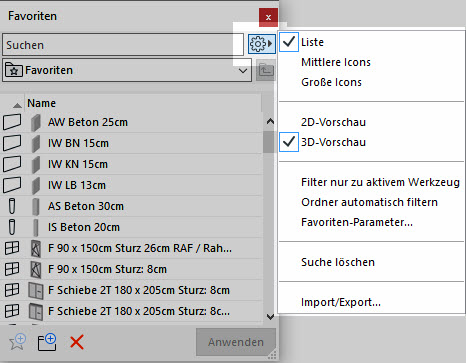Screen dimensions: 466x363
Task: Select favorite IW KN 15cm
Action: 132,164
